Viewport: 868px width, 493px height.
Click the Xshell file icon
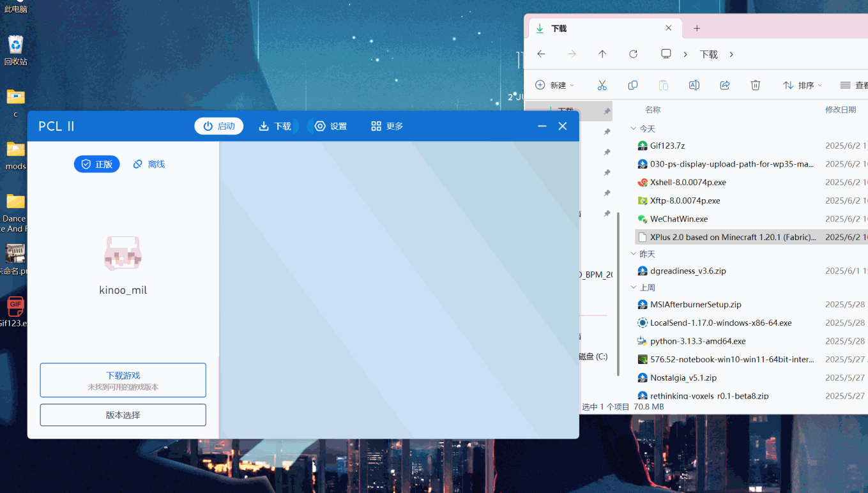[643, 182]
